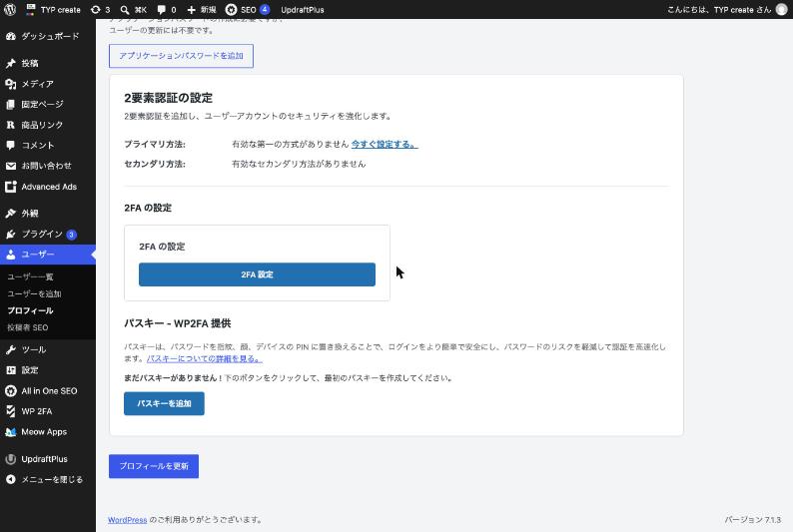
Task: Click the パスキー - WP2FA 提供 heading
Action: [178, 323]
